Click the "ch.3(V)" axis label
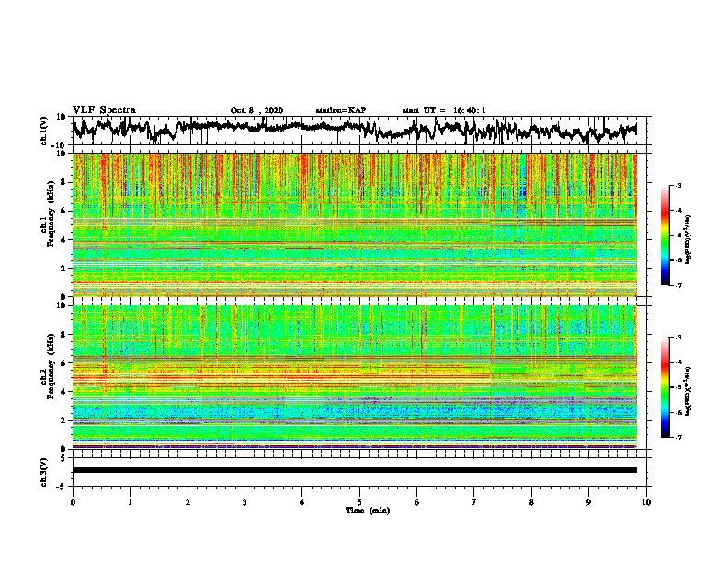 click(x=44, y=472)
